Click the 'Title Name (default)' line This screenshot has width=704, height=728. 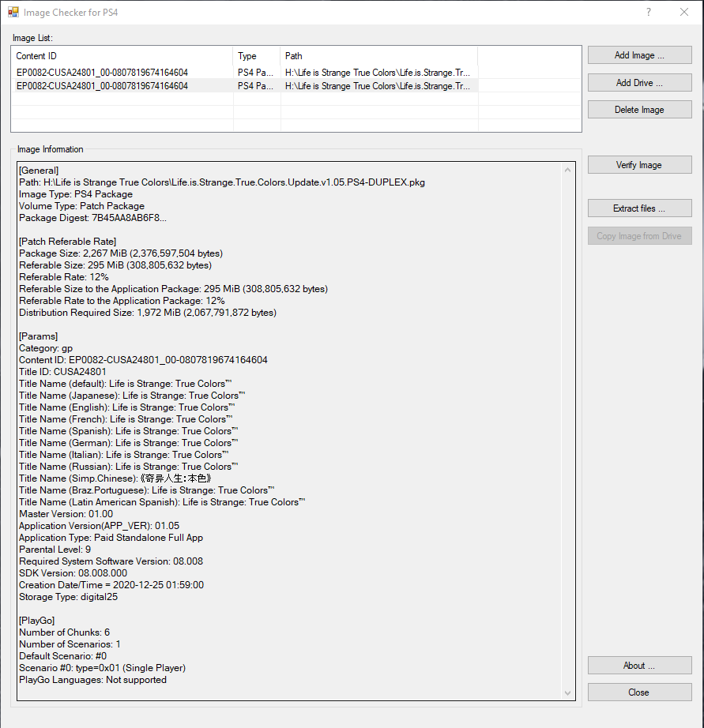point(126,384)
